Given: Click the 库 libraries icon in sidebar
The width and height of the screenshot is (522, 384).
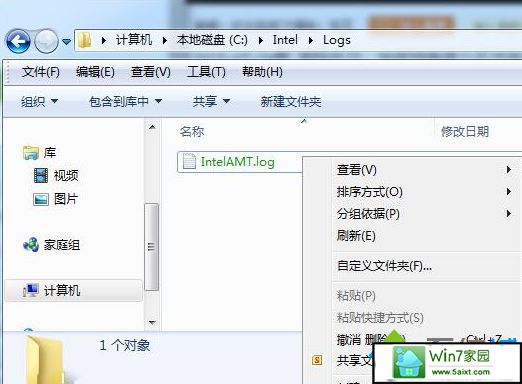Looking at the screenshot, I should pos(31,153).
